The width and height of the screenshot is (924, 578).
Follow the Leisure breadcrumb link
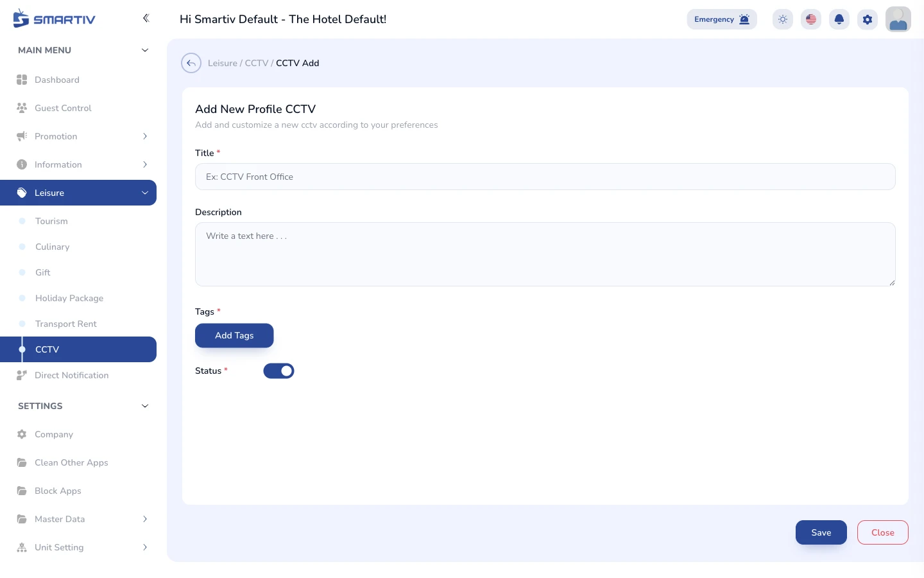[223, 63]
